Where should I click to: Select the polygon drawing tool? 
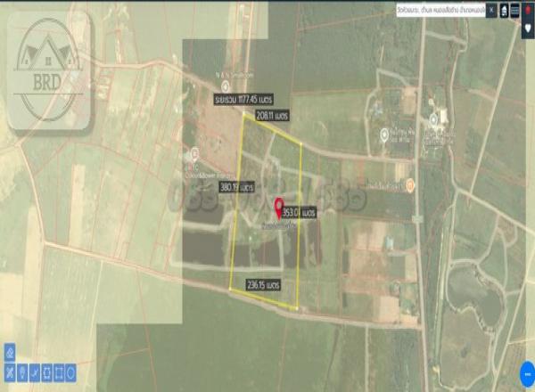coord(46,371)
